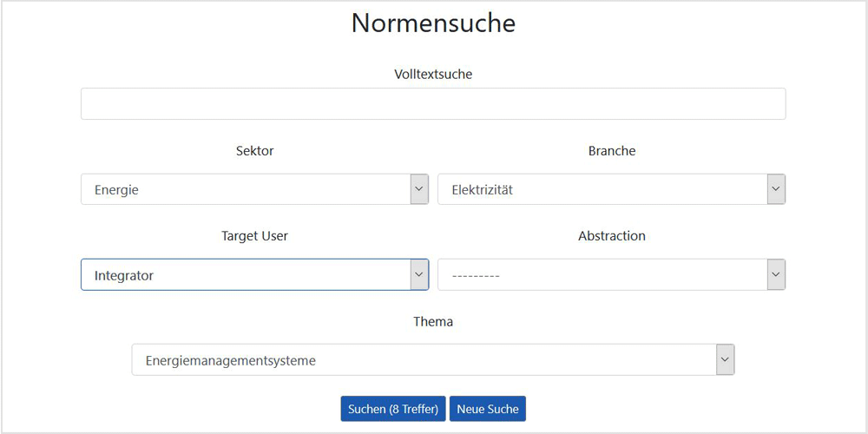Click the Normensuche page heading
Viewport: 868px width, 434px height.
coord(433,23)
